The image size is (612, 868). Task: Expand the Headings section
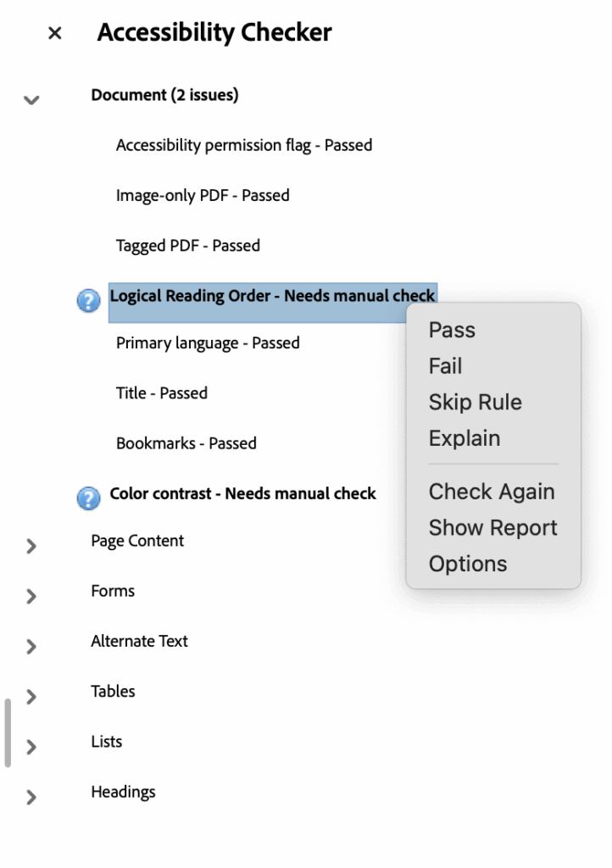click(31, 797)
